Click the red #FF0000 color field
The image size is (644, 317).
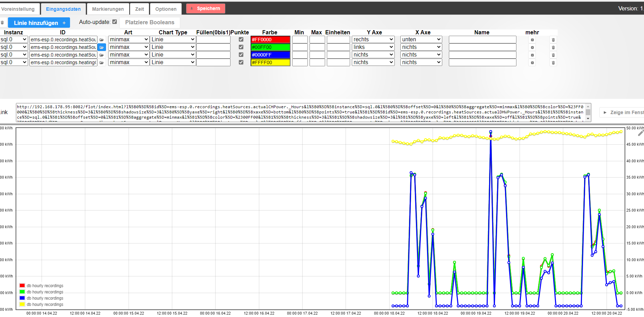point(270,40)
